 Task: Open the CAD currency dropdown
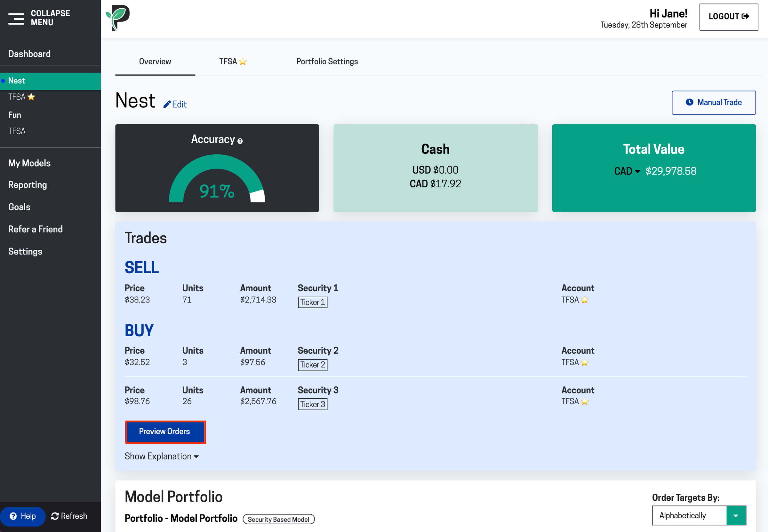pos(627,171)
